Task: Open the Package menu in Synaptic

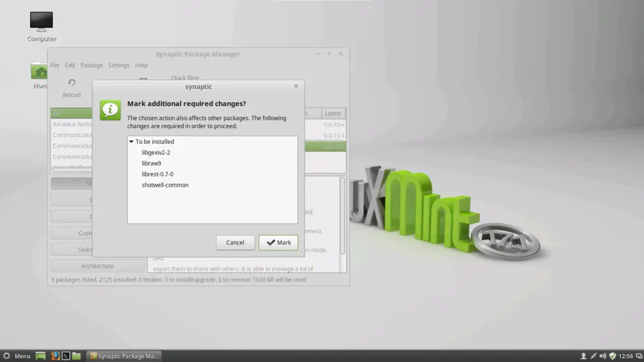Action: point(92,65)
